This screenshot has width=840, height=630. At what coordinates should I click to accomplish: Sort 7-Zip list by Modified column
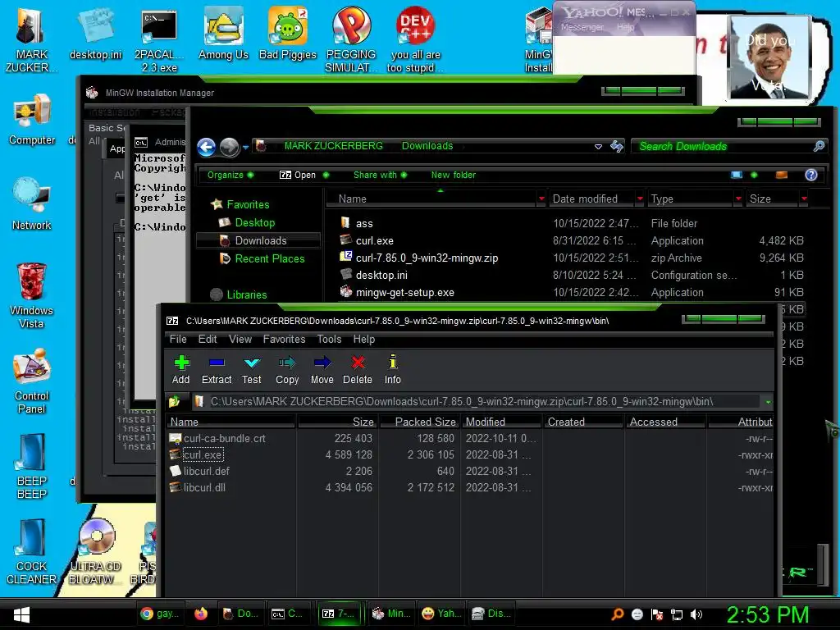click(x=501, y=422)
